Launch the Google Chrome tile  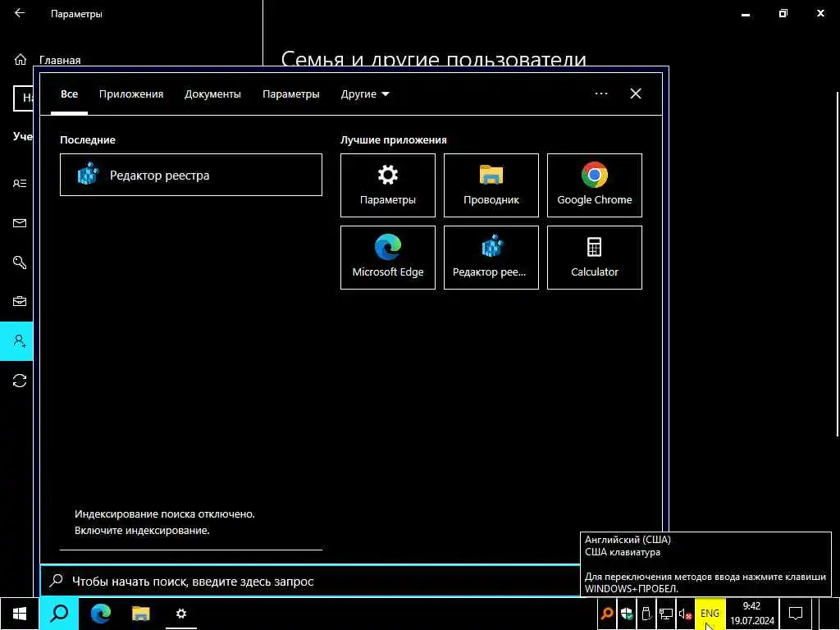pos(595,185)
